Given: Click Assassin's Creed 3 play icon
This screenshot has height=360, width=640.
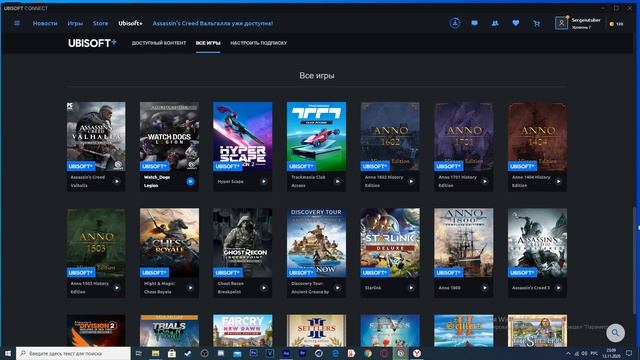Looking at the screenshot, I should point(558,288).
